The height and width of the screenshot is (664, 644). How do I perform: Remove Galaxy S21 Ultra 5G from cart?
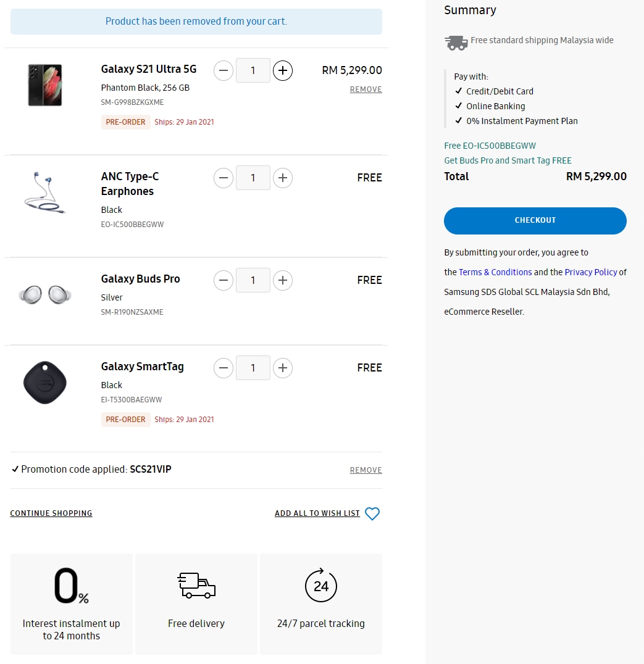pos(366,89)
